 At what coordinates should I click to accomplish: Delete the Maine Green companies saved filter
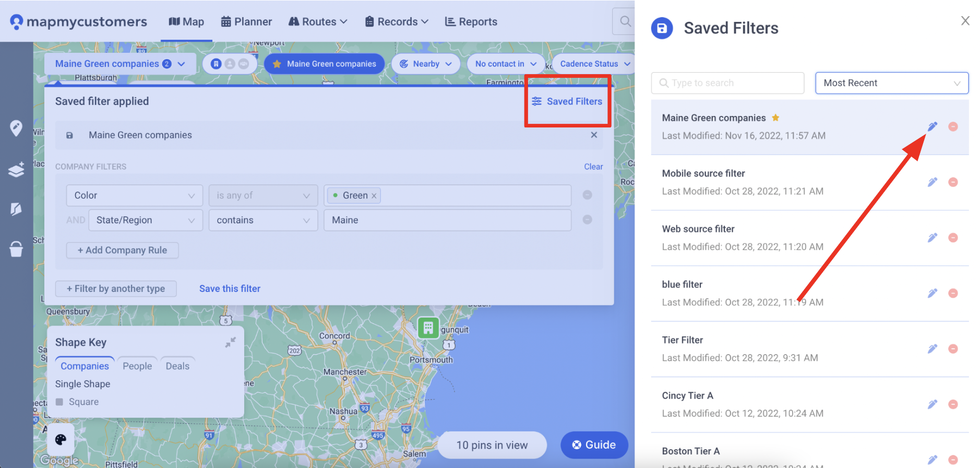click(953, 126)
